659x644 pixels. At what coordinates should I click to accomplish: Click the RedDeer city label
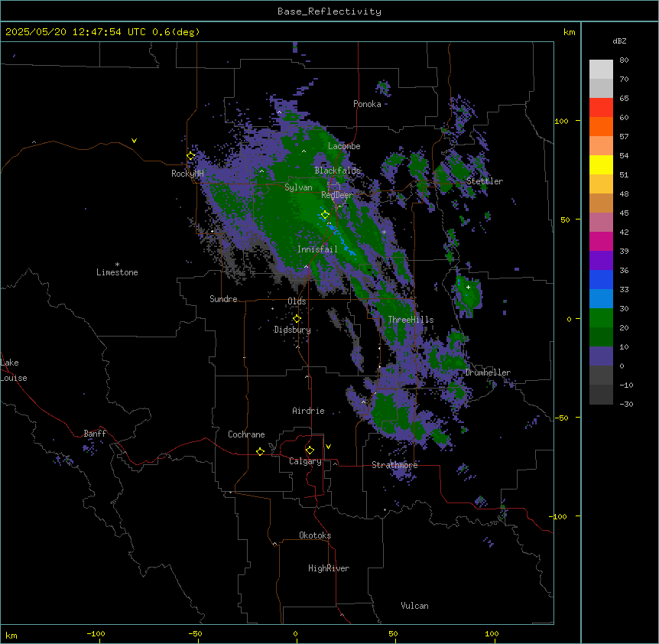(337, 195)
